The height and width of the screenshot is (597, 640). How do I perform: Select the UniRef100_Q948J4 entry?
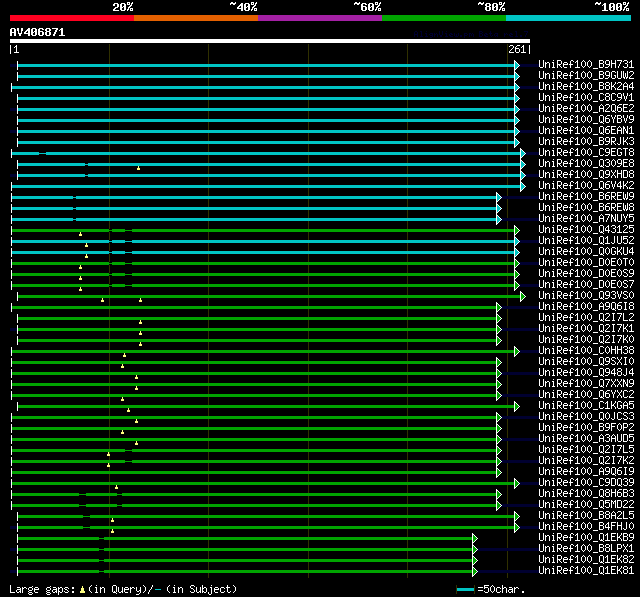pyautogui.click(x=586, y=373)
